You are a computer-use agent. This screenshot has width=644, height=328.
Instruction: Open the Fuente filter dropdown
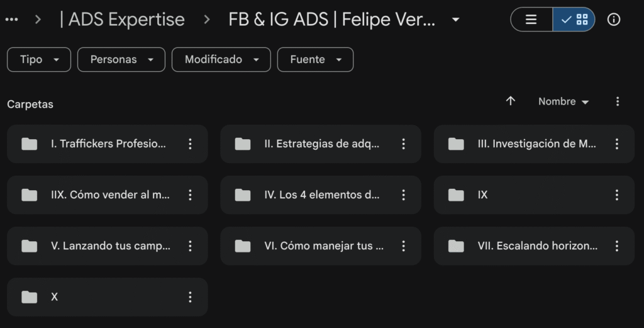[x=315, y=60]
